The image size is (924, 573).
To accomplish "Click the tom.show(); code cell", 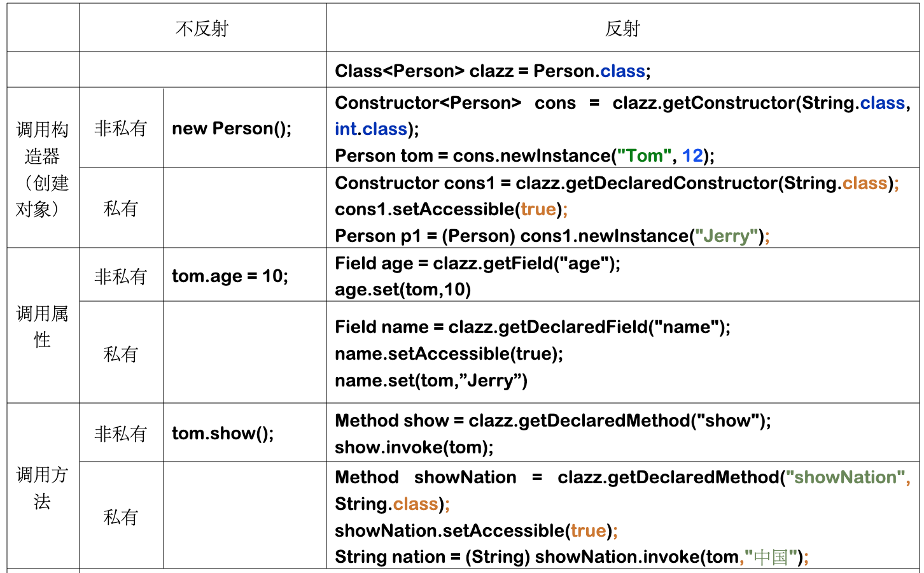I will click(223, 434).
